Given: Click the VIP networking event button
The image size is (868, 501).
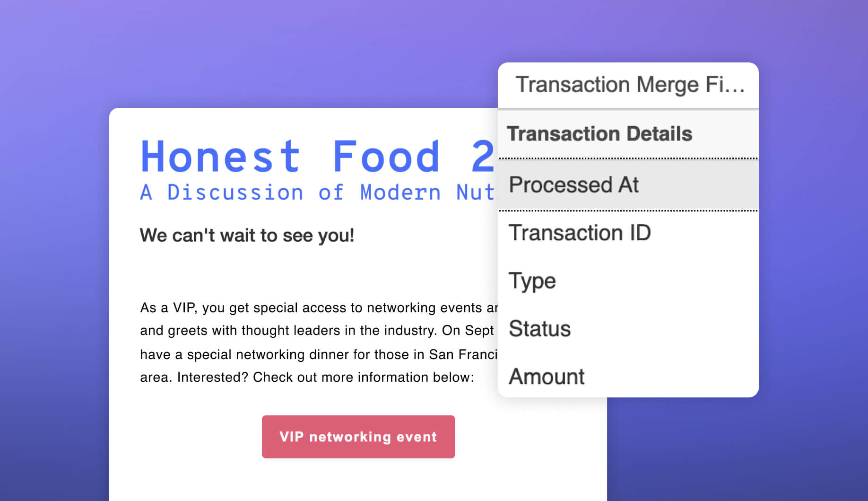Looking at the screenshot, I should pyautogui.click(x=358, y=437).
